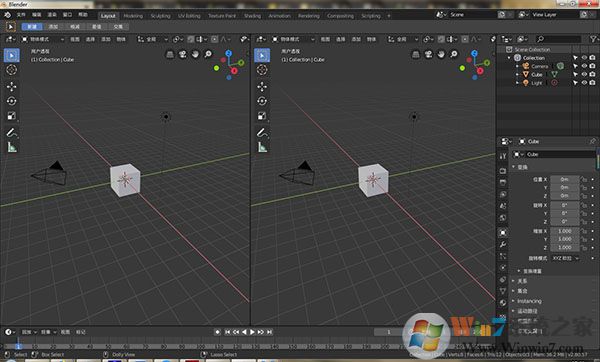Click the 相减 selection mode button
The image size is (600, 362).
(x=75, y=26)
